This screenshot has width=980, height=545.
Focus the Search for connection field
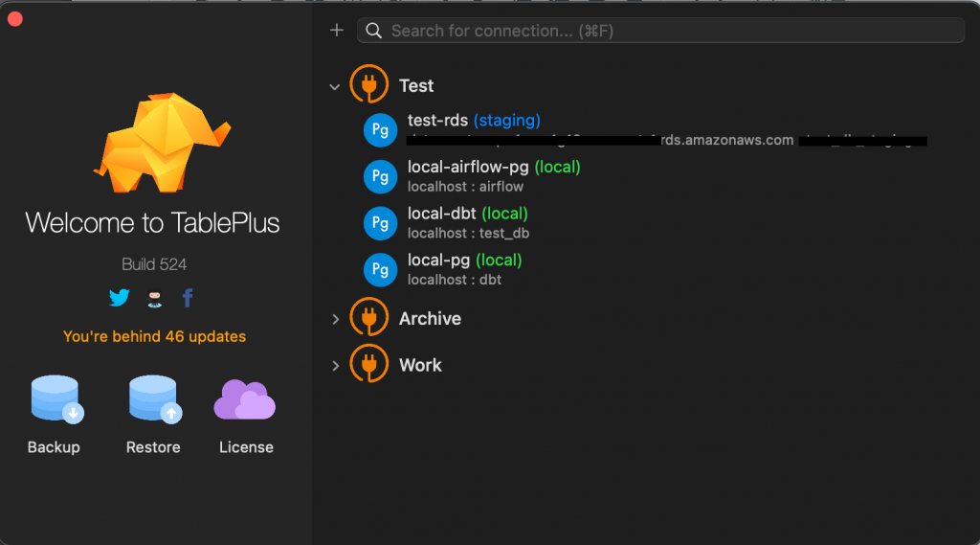coord(660,31)
